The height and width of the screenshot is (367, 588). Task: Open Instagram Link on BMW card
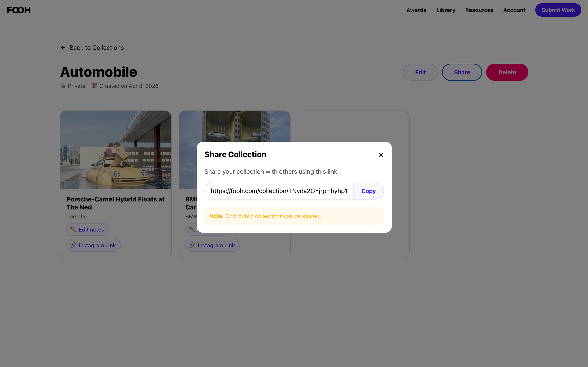coord(212,245)
